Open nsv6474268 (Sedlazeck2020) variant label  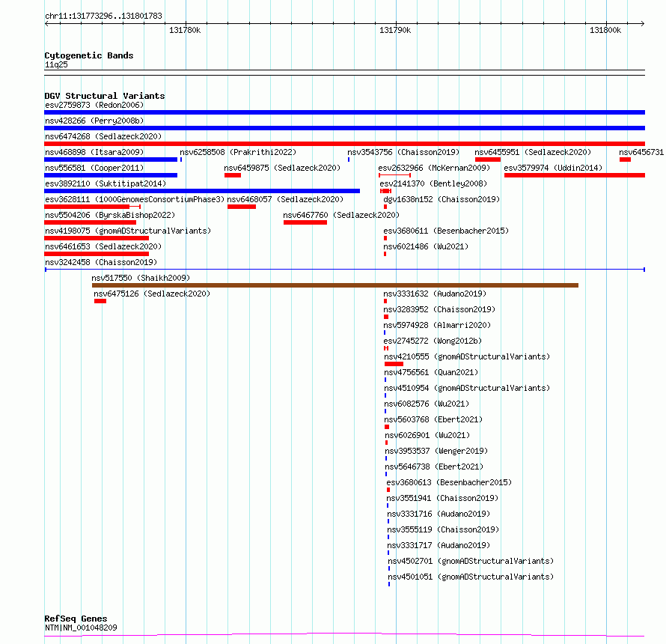pyautogui.click(x=103, y=136)
